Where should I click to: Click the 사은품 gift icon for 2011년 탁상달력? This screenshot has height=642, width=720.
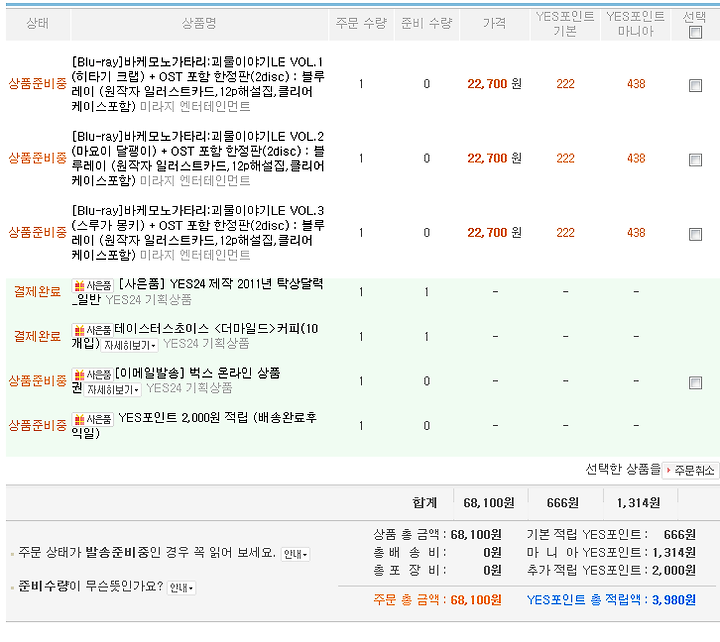point(92,286)
